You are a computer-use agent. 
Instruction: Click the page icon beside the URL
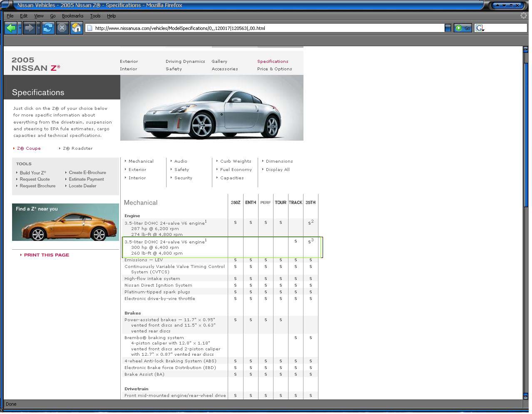click(89, 28)
